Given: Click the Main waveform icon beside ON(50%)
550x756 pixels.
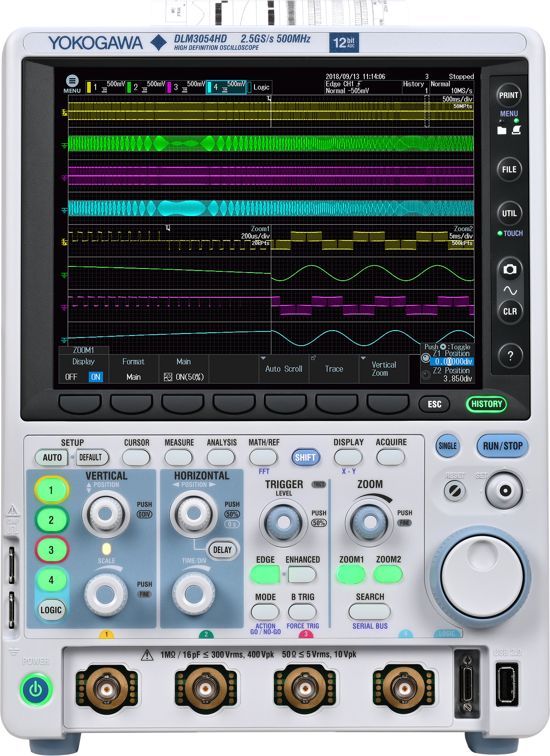Looking at the screenshot, I should click(168, 377).
